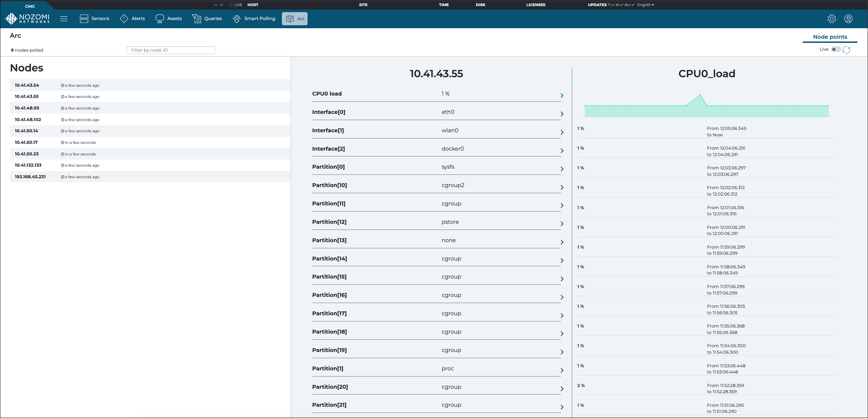Navigate to Queries
Image resolution: width=868 pixels, height=418 pixels.
[207, 19]
